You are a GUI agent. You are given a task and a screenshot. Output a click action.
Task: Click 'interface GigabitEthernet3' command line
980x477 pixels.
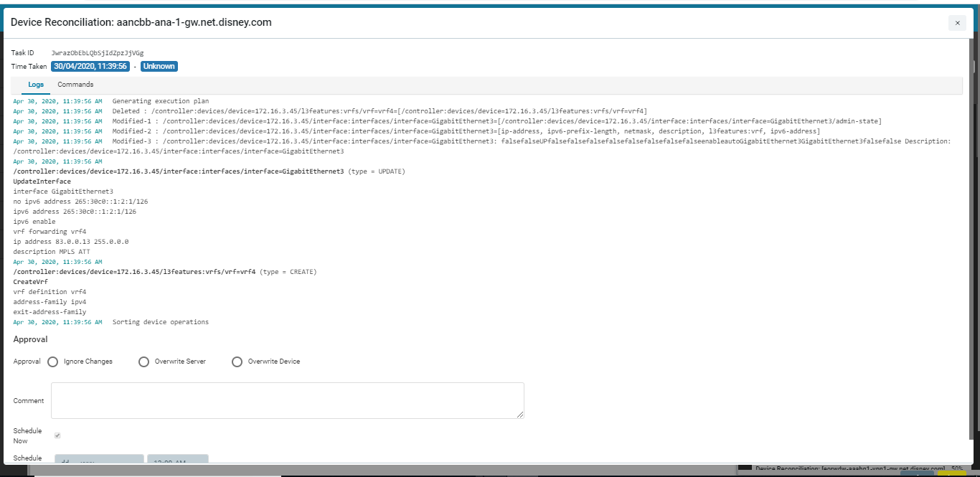63,192
